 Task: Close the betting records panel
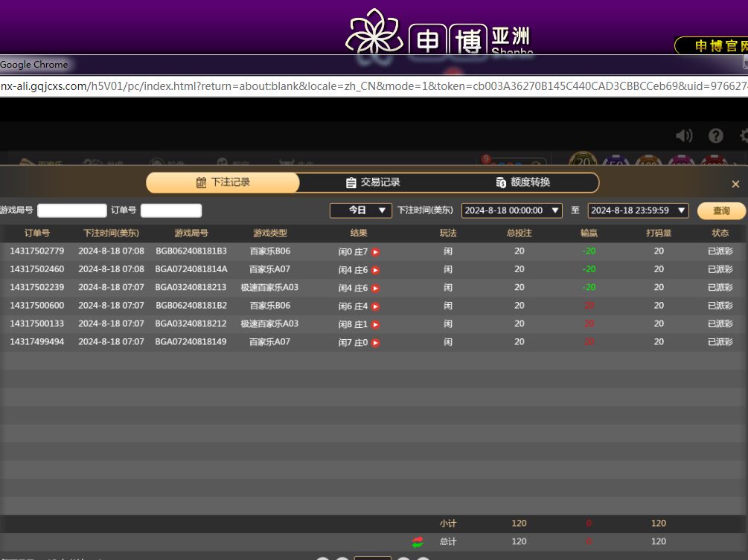[x=735, y=184]
